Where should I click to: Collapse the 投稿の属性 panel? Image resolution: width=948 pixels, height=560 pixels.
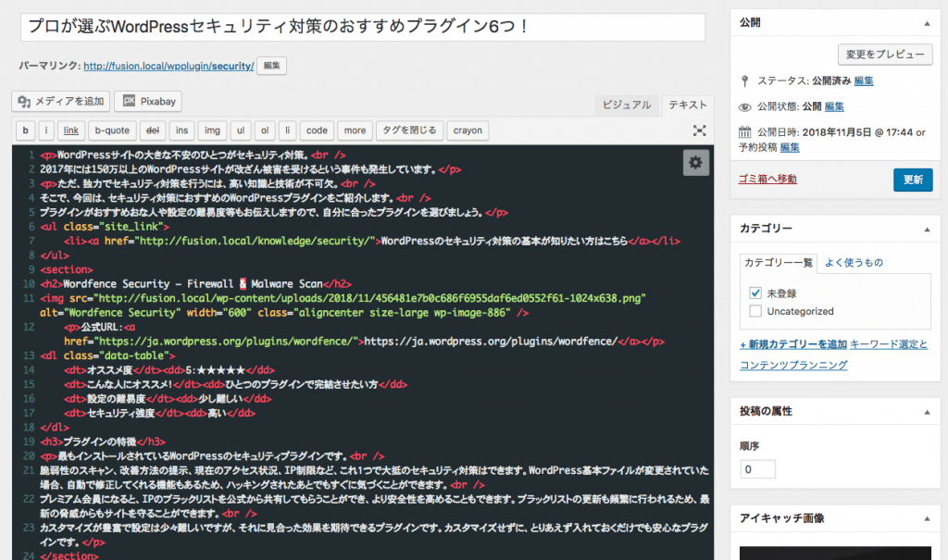point(927,412)
